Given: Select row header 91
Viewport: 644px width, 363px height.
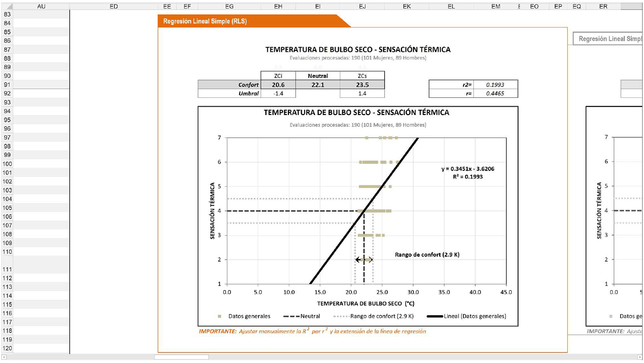Looking at the screenshot, I should point(7,85).
